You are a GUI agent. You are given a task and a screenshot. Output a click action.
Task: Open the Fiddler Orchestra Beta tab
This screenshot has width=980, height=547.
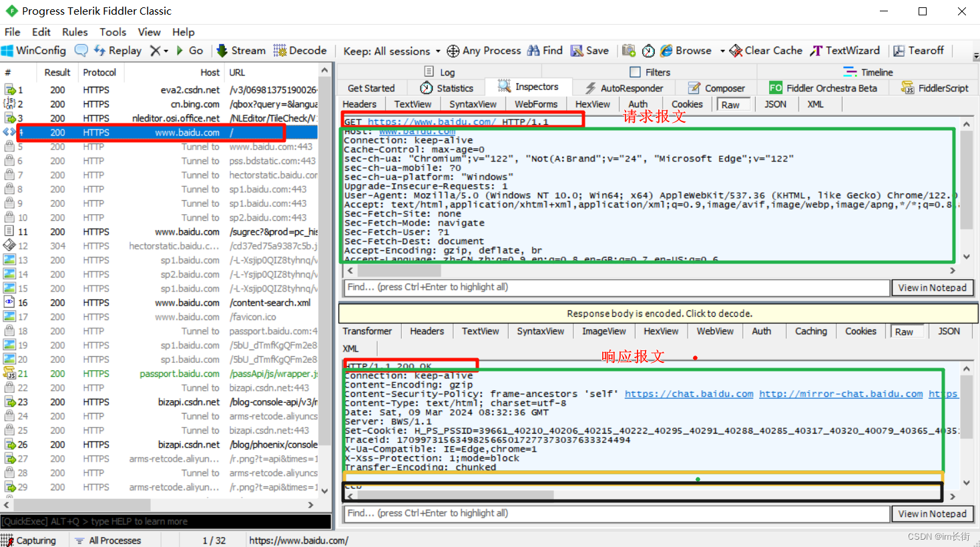point(823,88)
